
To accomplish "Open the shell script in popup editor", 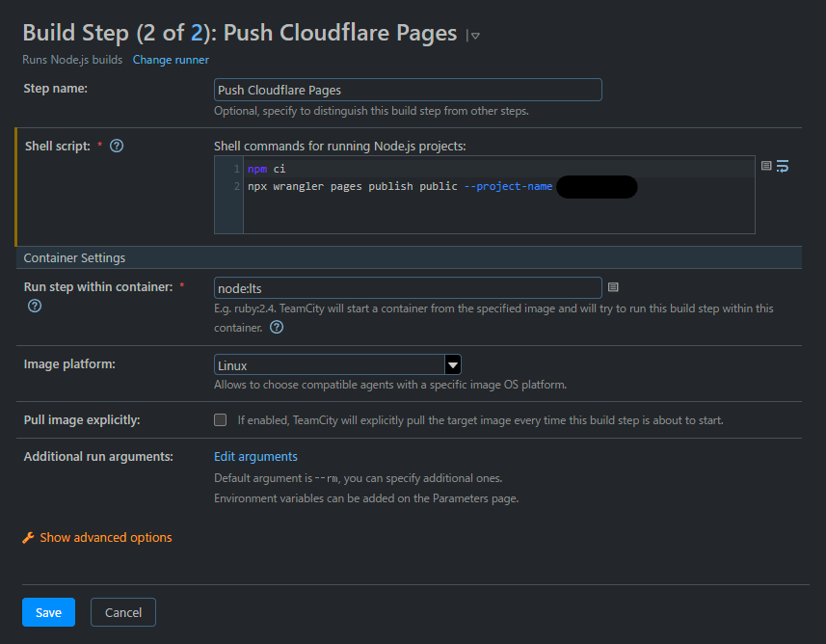I will 765,166.
